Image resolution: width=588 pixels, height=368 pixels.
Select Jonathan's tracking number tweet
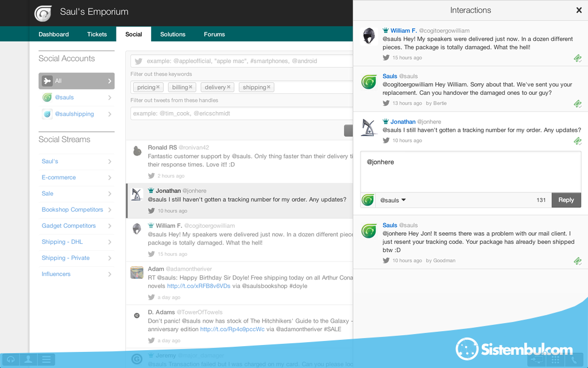pyautogui.click(x=239, y=201)
